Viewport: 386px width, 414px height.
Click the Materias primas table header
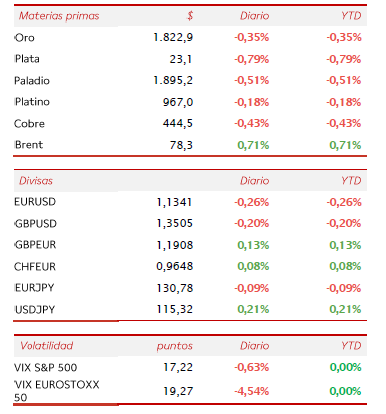pyautogui.click(x=59, y=16)
